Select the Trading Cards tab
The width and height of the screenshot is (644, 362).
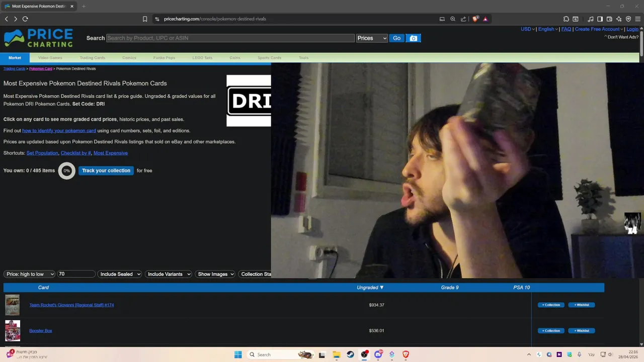92,58
